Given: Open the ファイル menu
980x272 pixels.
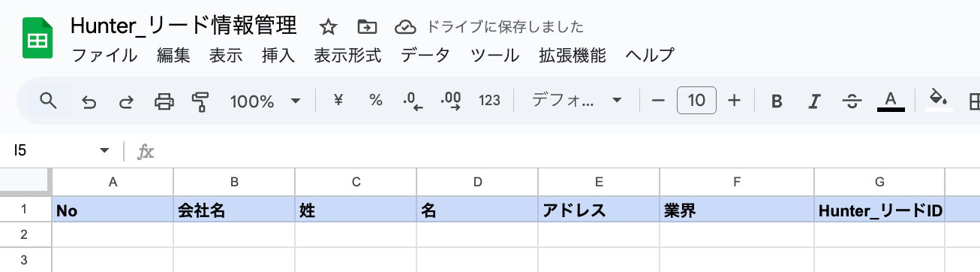Looking at the screenshot, I should [104, 55].
